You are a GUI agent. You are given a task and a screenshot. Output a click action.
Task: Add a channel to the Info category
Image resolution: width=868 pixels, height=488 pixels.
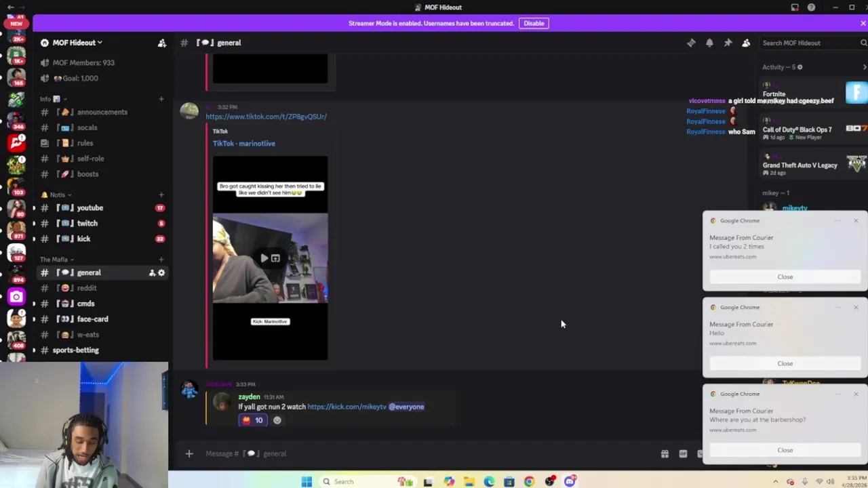tap(161, 99)
